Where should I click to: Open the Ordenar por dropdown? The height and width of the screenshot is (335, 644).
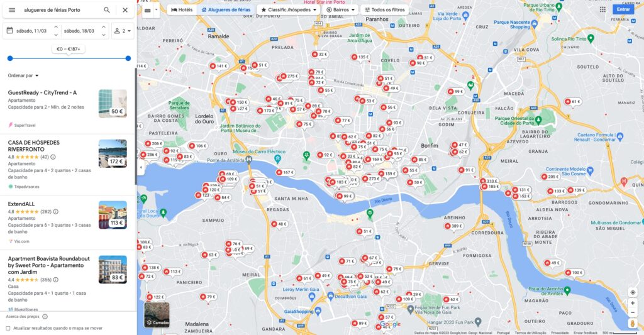(23, 75)
